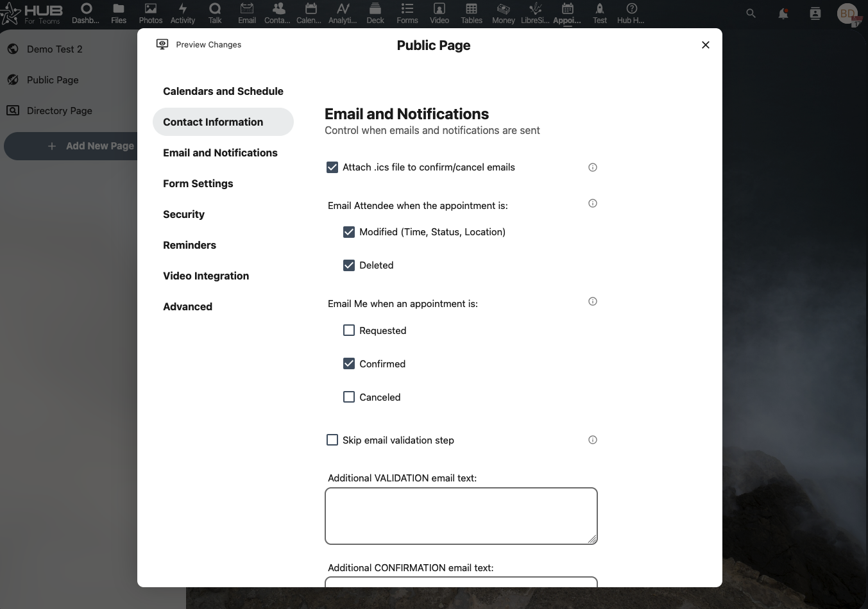This screenshot has height=609, width=868.
Task: Open the LibreSign app icon
Action: click(535, 13)
